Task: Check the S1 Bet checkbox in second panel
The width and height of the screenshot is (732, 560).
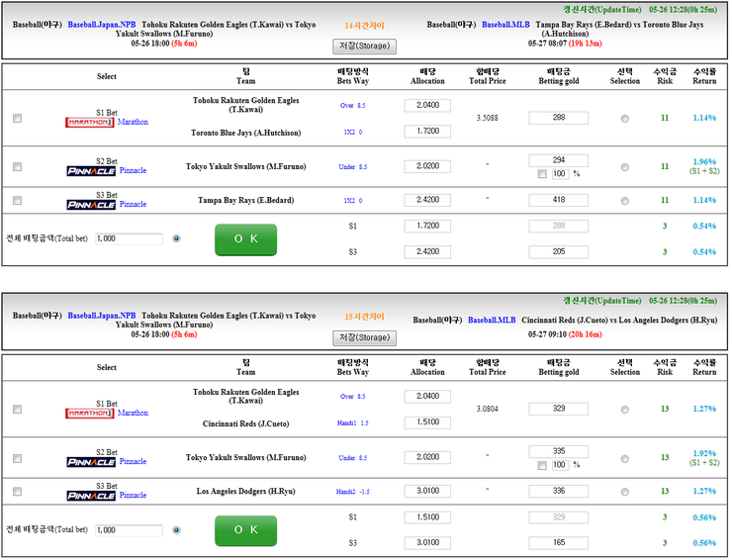Action: pos(17,410)
